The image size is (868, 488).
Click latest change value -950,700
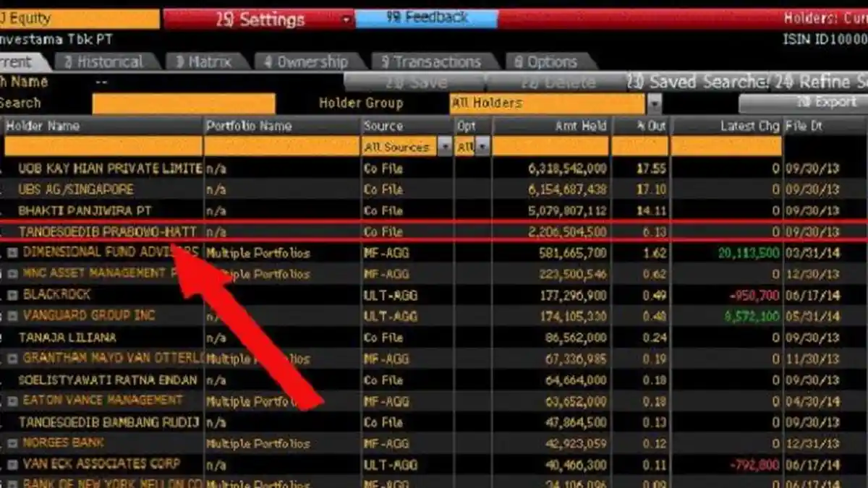(x=753, y=296)
